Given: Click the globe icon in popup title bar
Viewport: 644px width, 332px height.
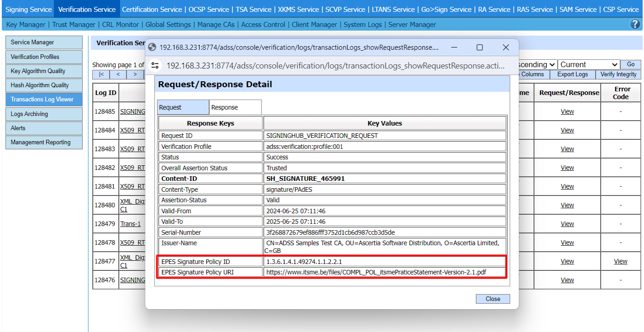Looking at the screenshot, I should (152, 47).
